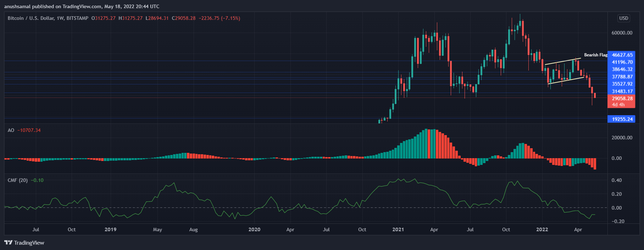Click the CMF value -0.10
Viewport: 644px width, 250px height.
tap(37, 180)
